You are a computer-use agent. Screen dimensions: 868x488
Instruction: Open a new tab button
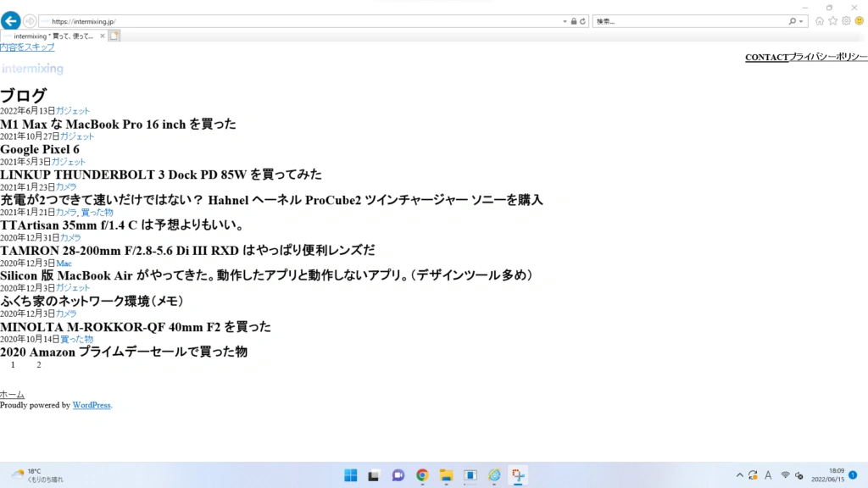[x=114, y=36]
